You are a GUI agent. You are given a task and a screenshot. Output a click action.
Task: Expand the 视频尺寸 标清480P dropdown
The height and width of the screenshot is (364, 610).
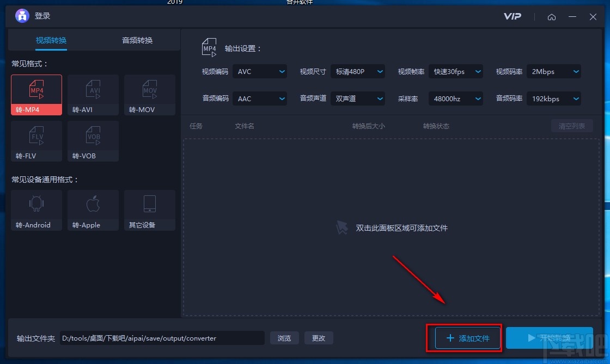pyautogui.click(x=358, y=71)
